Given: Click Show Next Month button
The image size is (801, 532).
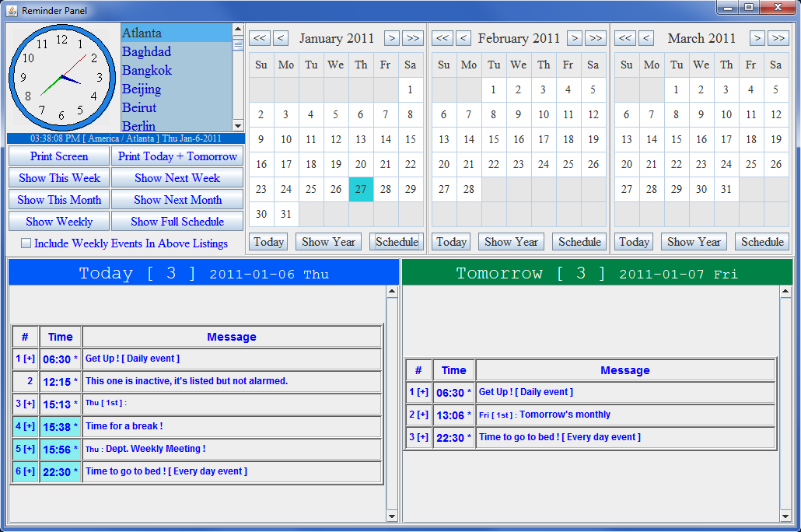Looking at the screenshot, I should [x=177, y=200].
